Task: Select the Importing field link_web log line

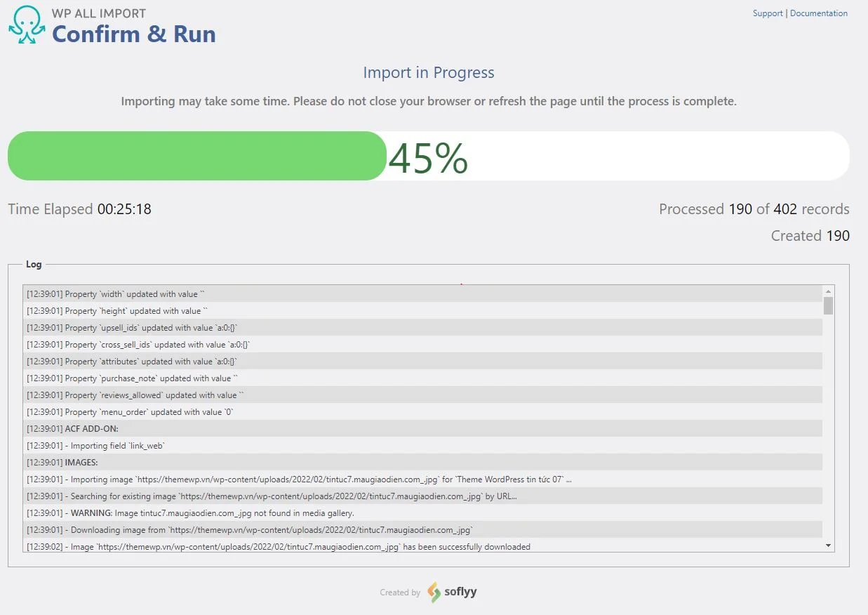Action: (x=422, y=446)
